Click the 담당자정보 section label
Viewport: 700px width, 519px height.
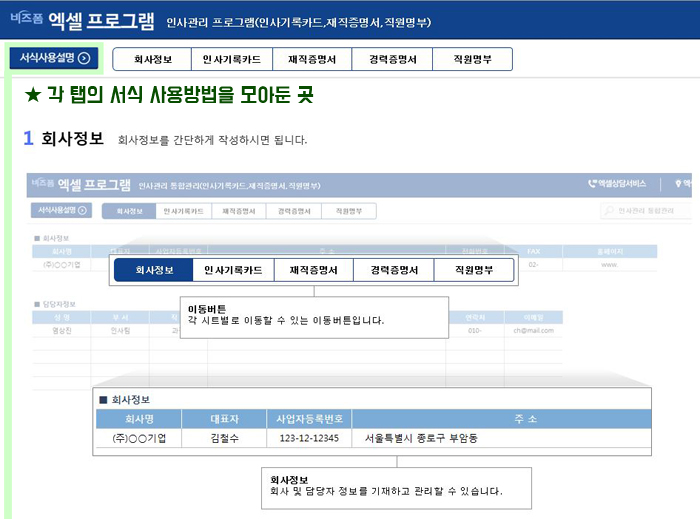(x=55, y=304)
